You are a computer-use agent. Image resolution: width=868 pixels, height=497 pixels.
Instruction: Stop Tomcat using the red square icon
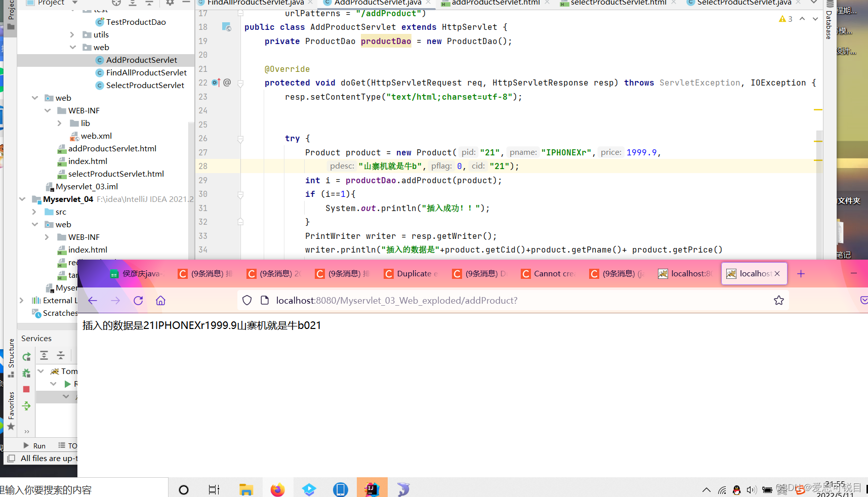[x=26, y=389]
